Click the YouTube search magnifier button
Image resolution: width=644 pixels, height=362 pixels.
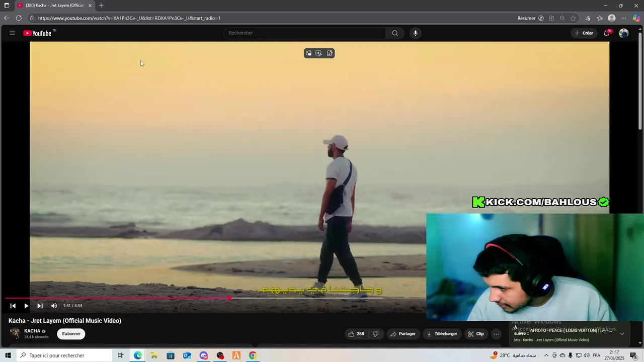(395, 33)
